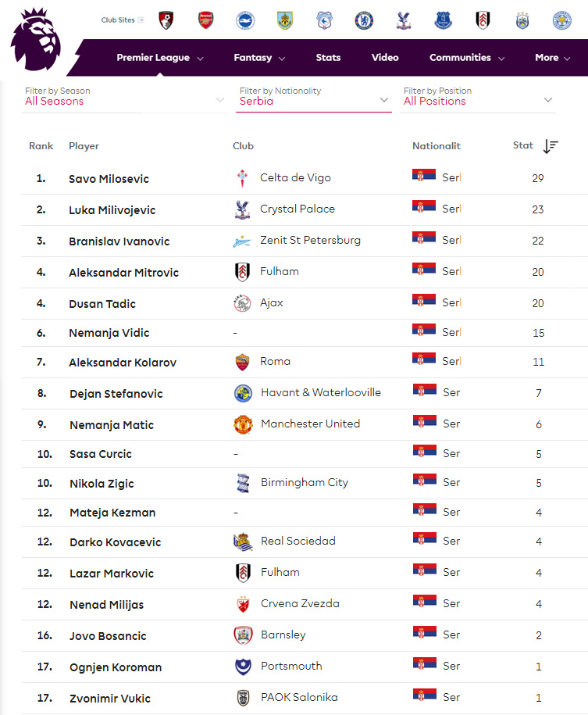Open the Fantasy navigation menu

259,58
